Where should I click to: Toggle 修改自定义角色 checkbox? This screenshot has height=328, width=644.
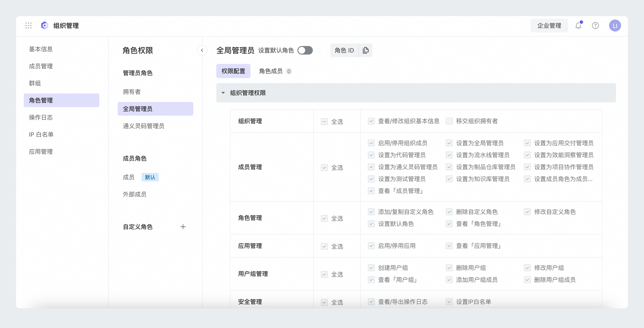(527, 212)
